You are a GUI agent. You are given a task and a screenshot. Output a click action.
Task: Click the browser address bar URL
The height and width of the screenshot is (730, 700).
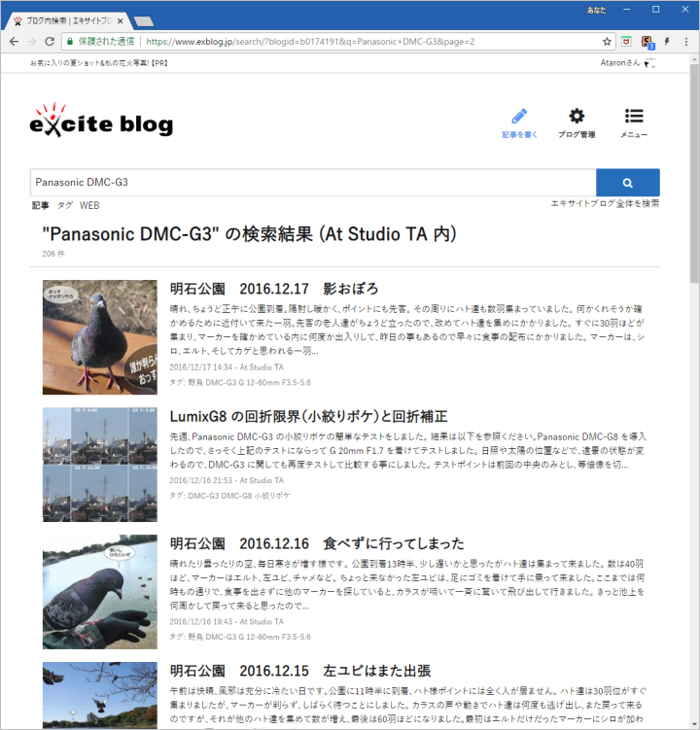click(310, 42)
